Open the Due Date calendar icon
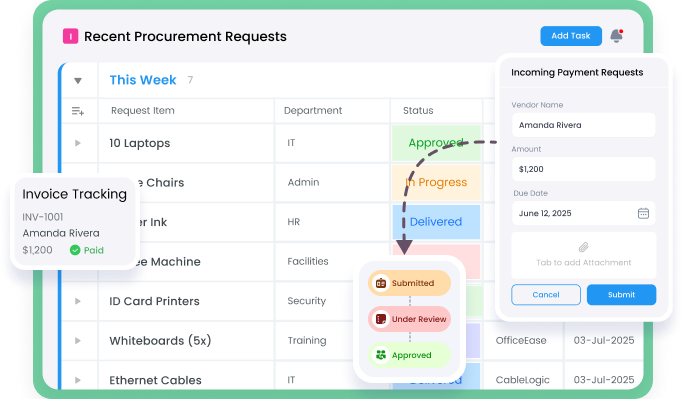 point(643,214)
